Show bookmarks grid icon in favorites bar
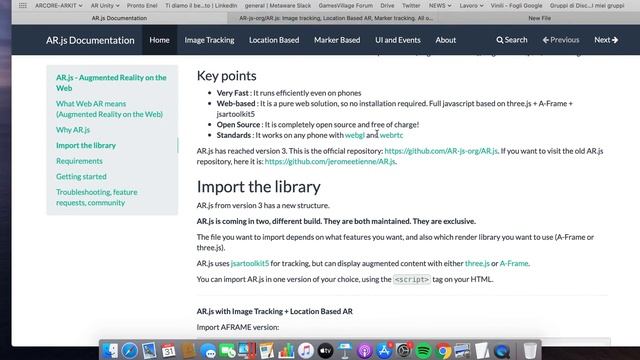The height and width of the screenshot is (360, 640). tap(23, 6)
